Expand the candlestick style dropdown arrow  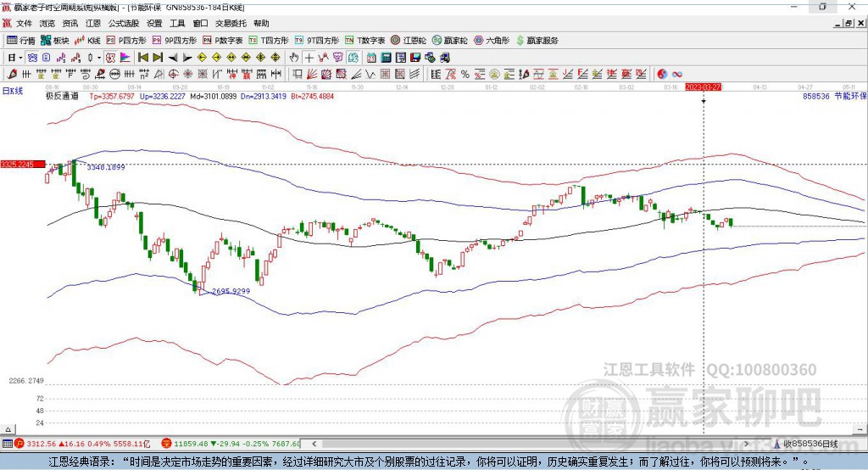[x=99, y=58]
